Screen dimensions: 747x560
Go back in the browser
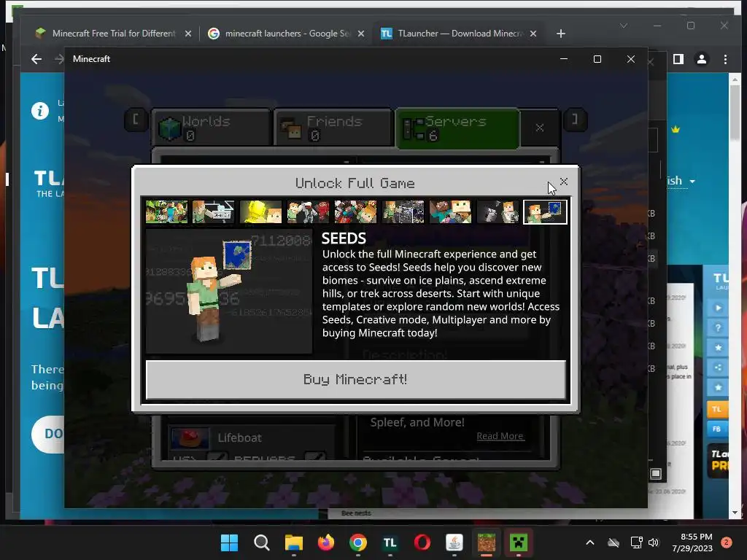tap(36, 59)
